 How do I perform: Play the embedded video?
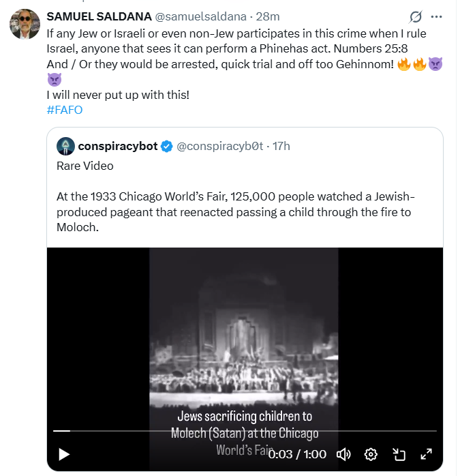pyautogui.click(x=64, y=454)
